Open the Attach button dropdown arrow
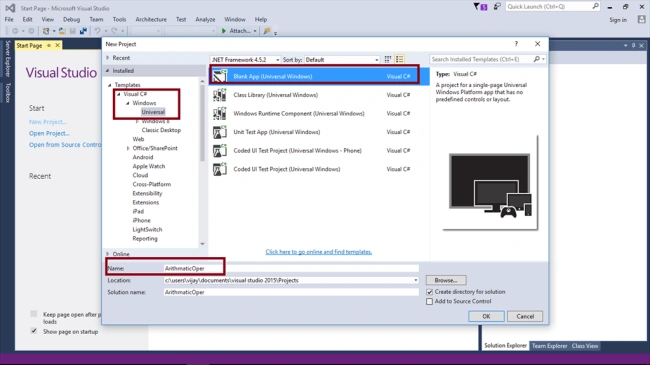Viewport: 650px width, 365px height. (255, 31)
